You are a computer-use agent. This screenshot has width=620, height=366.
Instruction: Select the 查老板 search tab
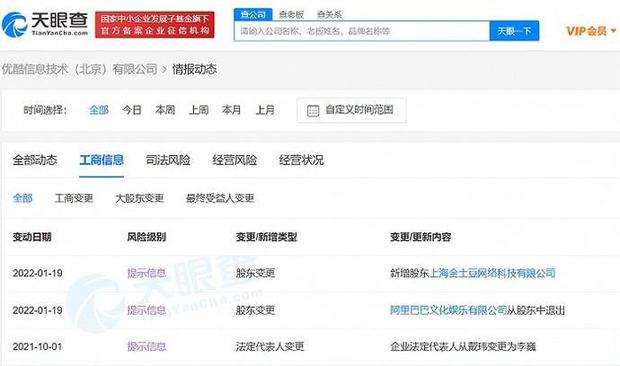tap(291, 14)
